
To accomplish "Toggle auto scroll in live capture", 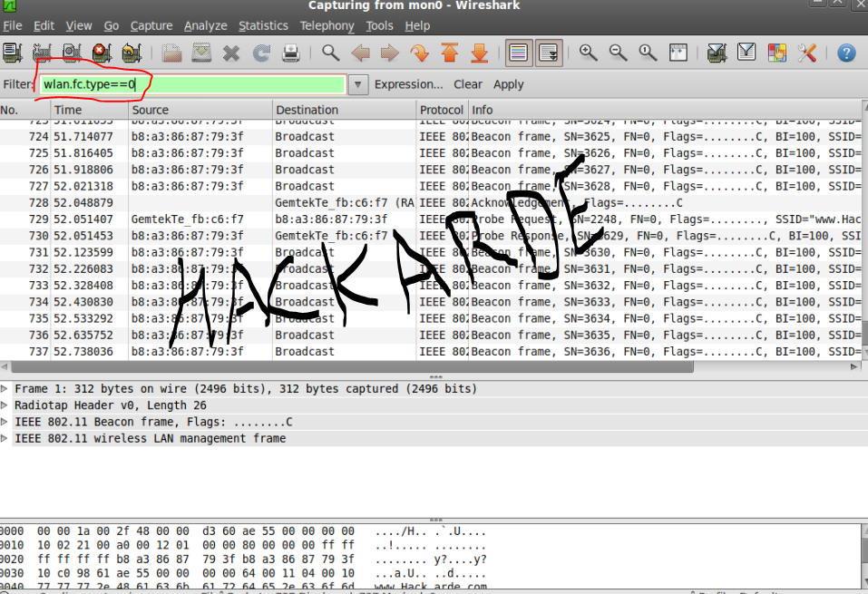I will point(549,53).
